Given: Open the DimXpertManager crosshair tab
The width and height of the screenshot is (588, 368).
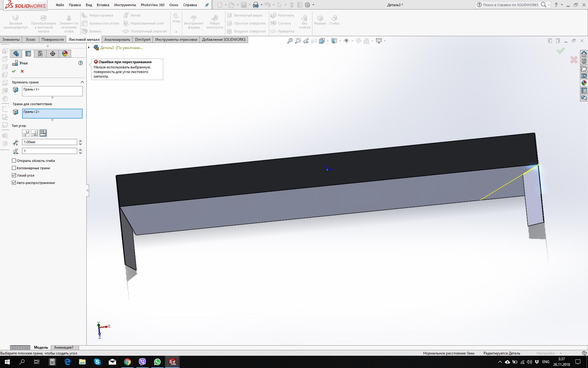Looking at the screenshot, I should click(x=53, y=54).
